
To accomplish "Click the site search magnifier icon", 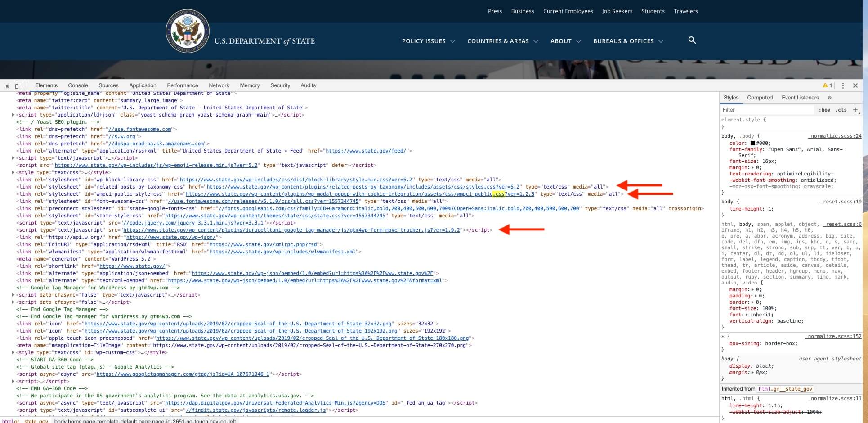I will point(692,40).
